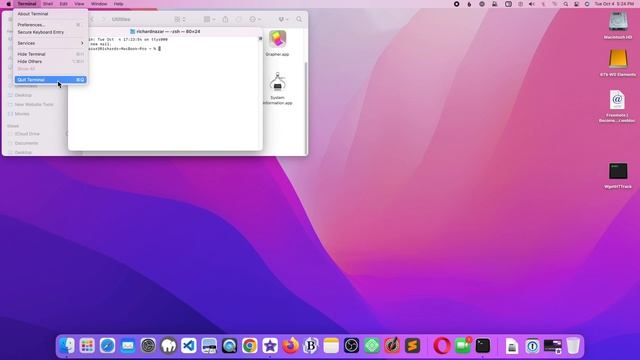Viewport: 640px width, 360px height.
Task: Open Launchpad from the Dock
Action: point(87,346)
